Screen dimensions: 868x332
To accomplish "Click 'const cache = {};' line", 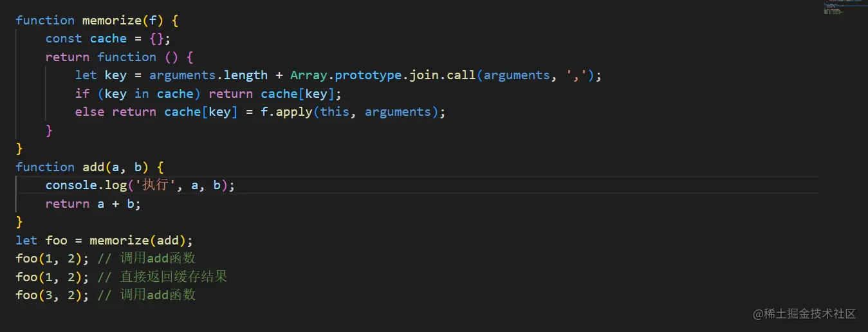I will point(108,39).
